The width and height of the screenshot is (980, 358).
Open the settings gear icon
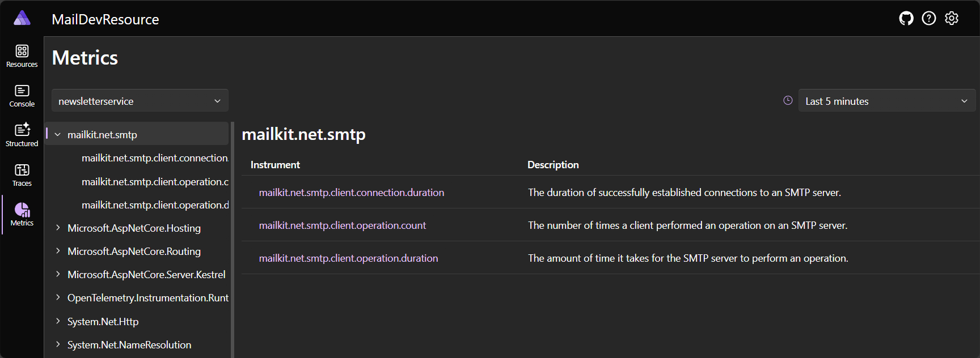pyautogui.click(x=952, y=19)
